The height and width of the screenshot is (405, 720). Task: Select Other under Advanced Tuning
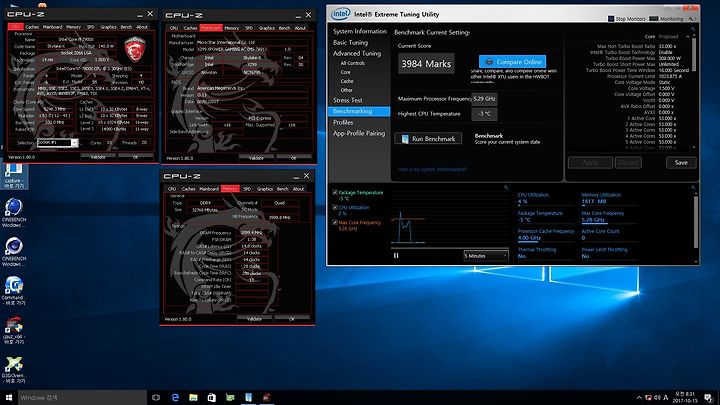[347, 90]
